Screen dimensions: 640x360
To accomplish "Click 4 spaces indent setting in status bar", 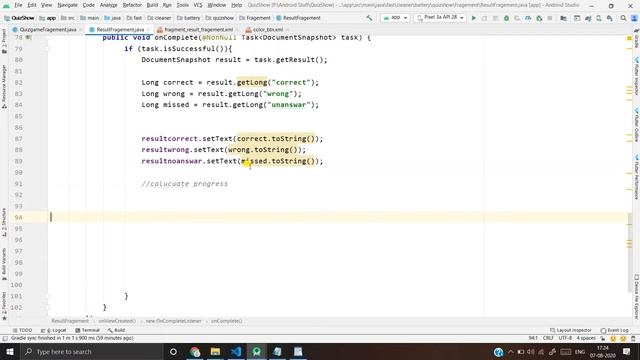I will (586, 338).
